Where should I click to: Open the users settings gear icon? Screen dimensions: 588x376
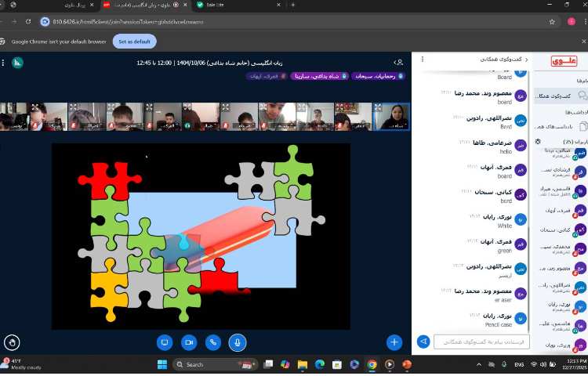(538, 142)
